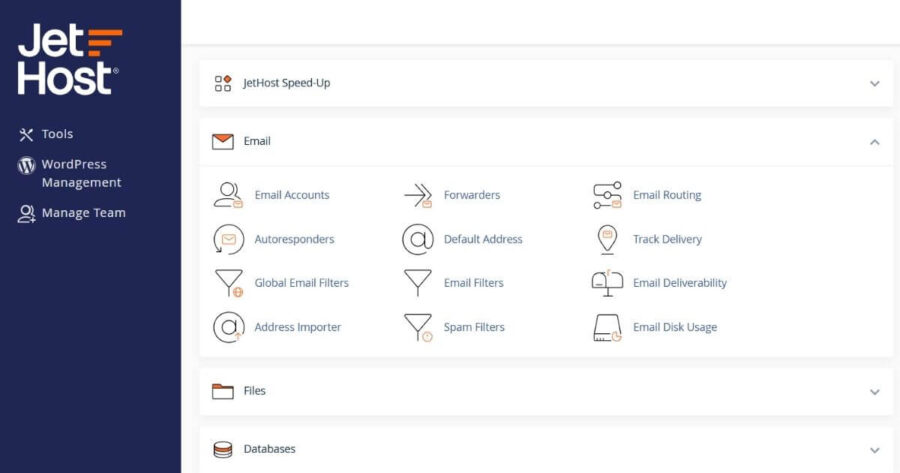Open the Address Importer icon
Screen dimensions: 900x473
click(228, 327)
